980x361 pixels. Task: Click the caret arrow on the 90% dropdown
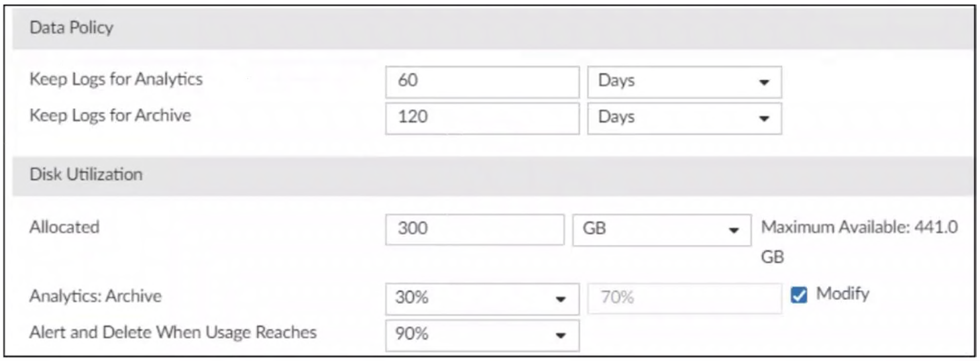(x=561, y=335)
